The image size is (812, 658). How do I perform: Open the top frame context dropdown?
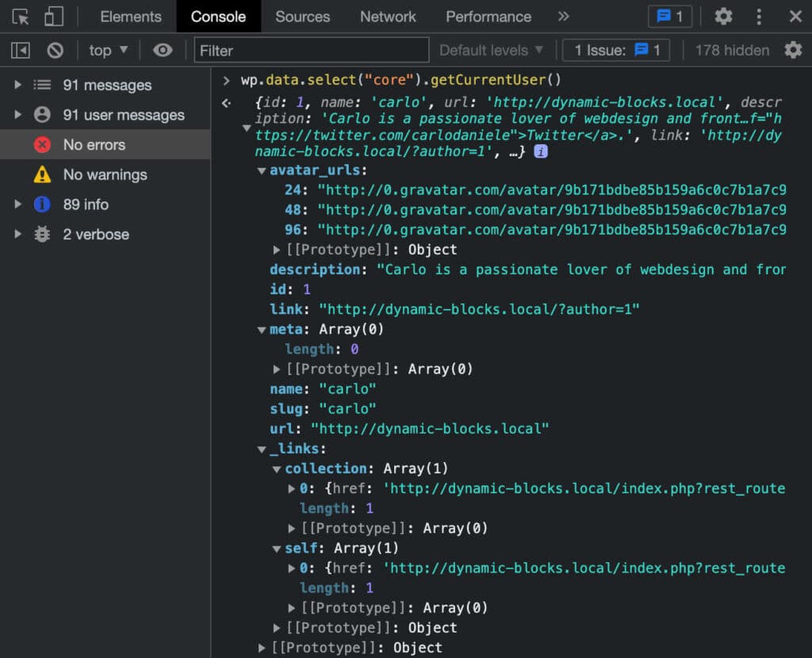pos(107,49)
